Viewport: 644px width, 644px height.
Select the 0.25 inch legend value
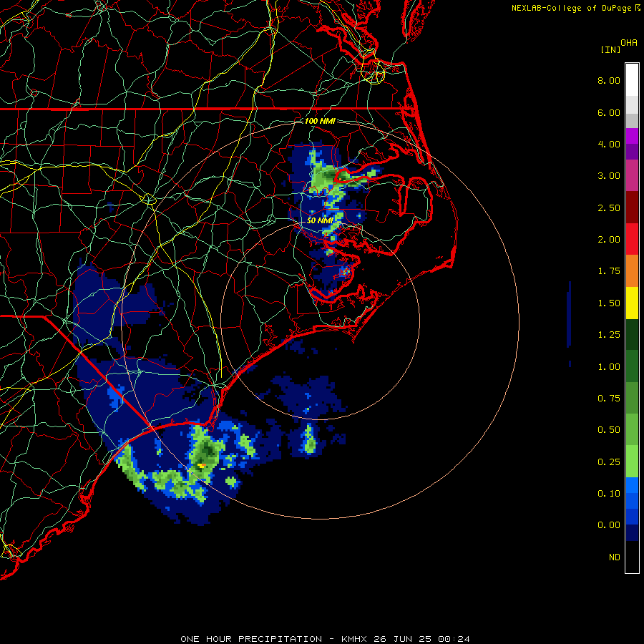pos(609,462)
